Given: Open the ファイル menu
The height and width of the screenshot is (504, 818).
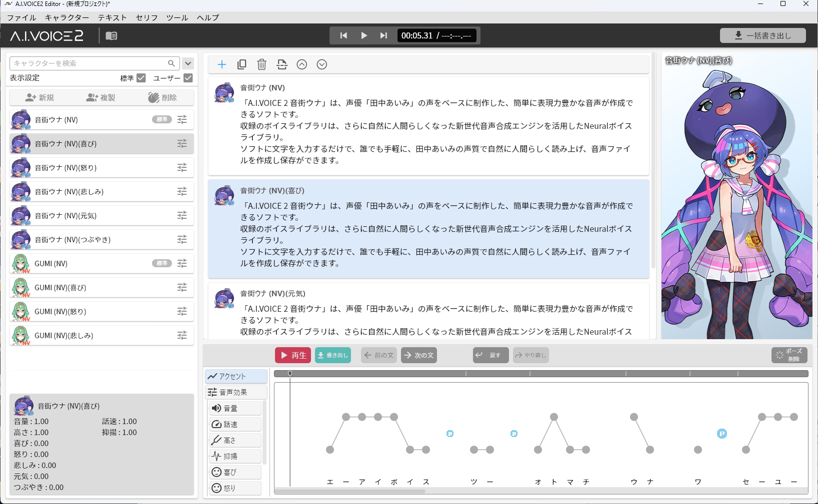Looking at the screenshot, I should pyautogui.click(x=21, y=17).
